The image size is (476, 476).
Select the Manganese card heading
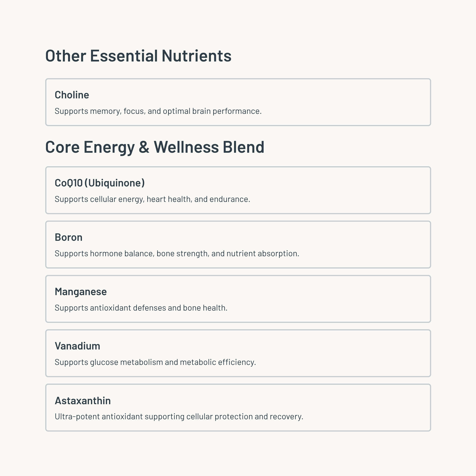click(81, 292)
